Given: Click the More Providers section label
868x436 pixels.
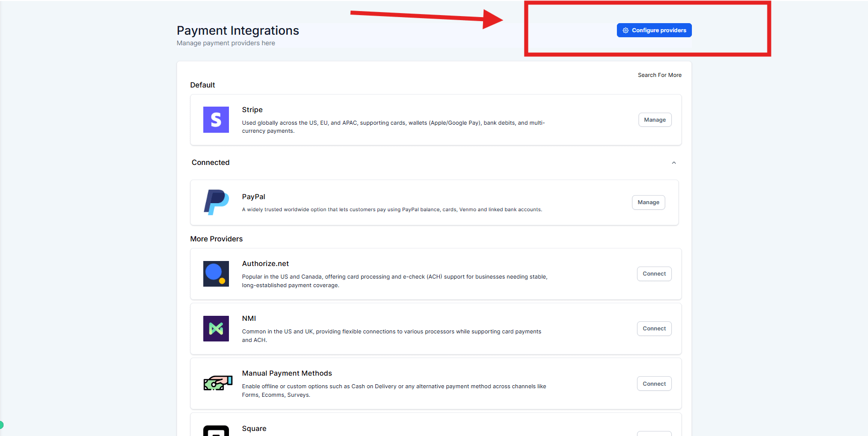Looking at the screenshot, I should (216, 239).
